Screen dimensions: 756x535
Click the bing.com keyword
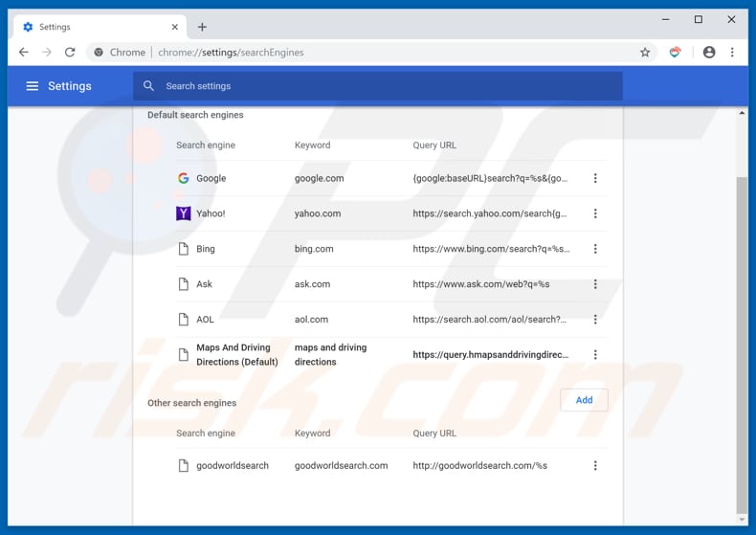[314, 249]
